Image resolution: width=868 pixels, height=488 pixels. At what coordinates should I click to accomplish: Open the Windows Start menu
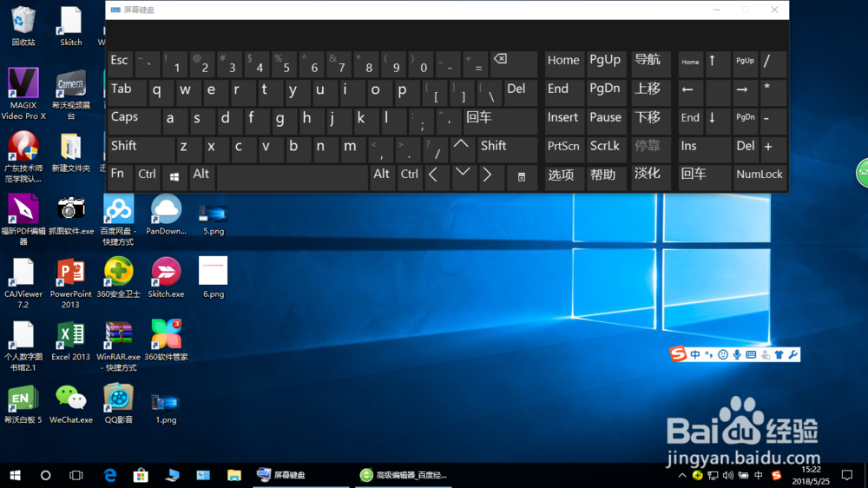[x=15, y=475]
